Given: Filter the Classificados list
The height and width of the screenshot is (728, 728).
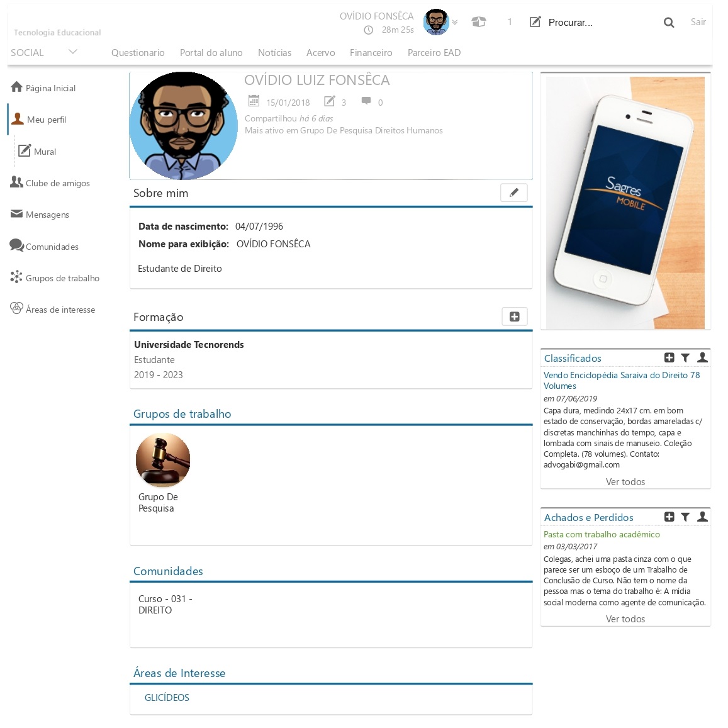Looking at the screenshot, I should coord(685,357).
